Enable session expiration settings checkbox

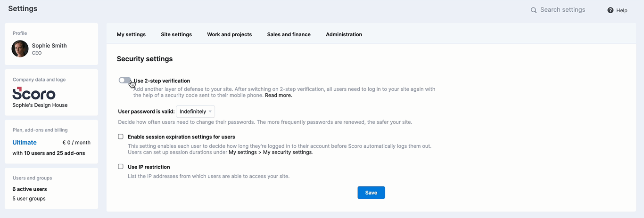121,137
